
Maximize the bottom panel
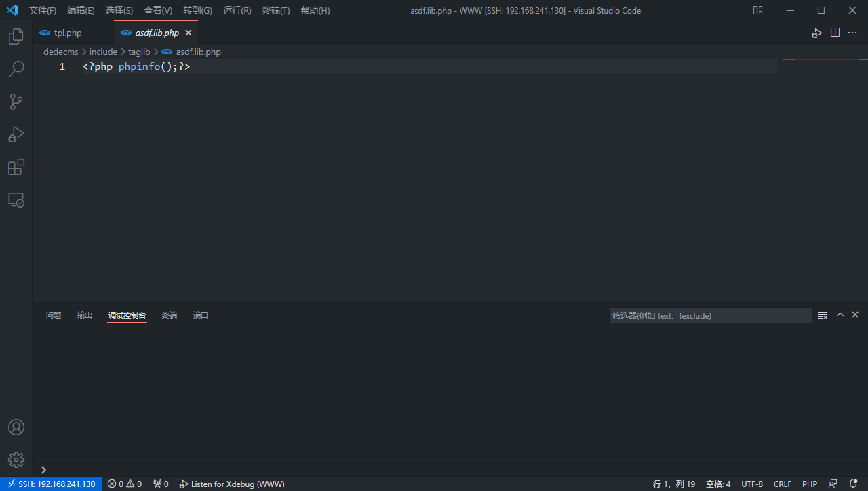[x=840, y=315]
